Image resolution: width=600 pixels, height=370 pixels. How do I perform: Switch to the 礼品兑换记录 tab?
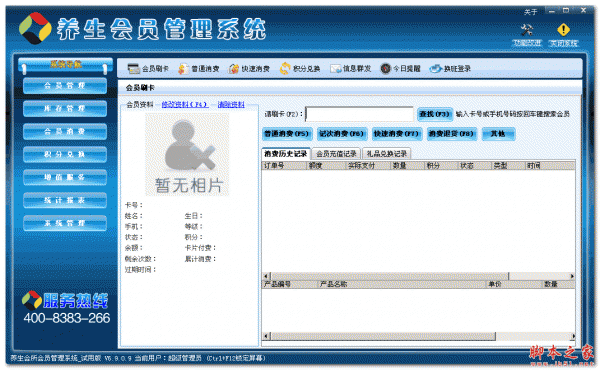pos(386,154)
